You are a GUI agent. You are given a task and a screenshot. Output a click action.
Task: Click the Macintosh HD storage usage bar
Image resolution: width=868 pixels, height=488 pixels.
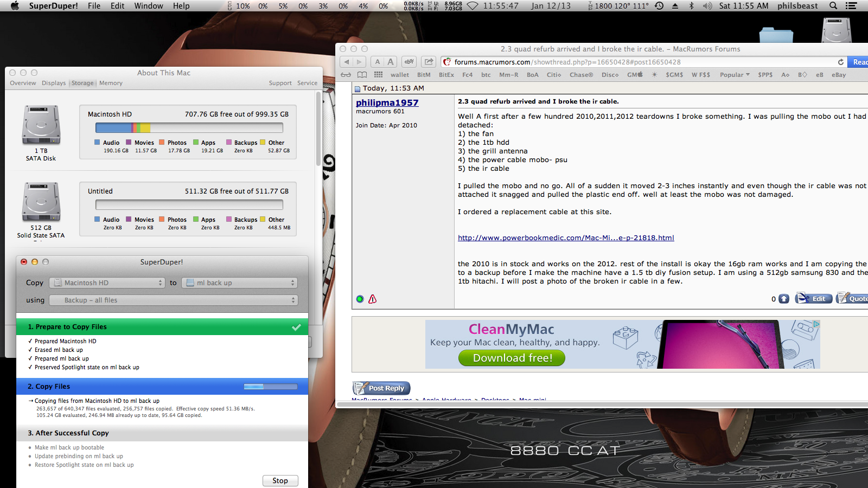189,128
